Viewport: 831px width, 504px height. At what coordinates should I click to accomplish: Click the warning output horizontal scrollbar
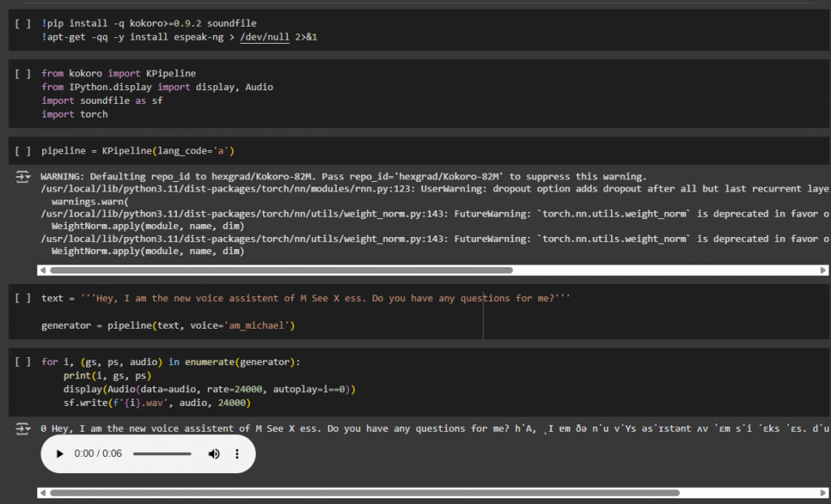point(281,270)
